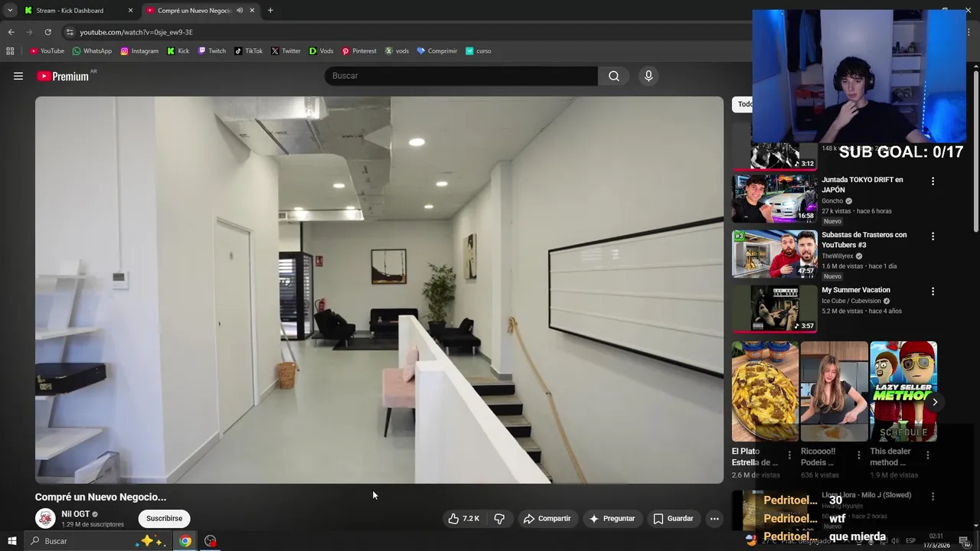Click the search magnifier button
The image size is (980, 551).
pyautogui.click(x=614, y=76)
